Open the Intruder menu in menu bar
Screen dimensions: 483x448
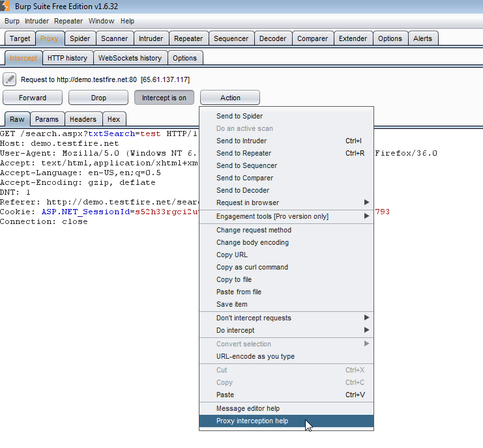[x=37, y=21]
